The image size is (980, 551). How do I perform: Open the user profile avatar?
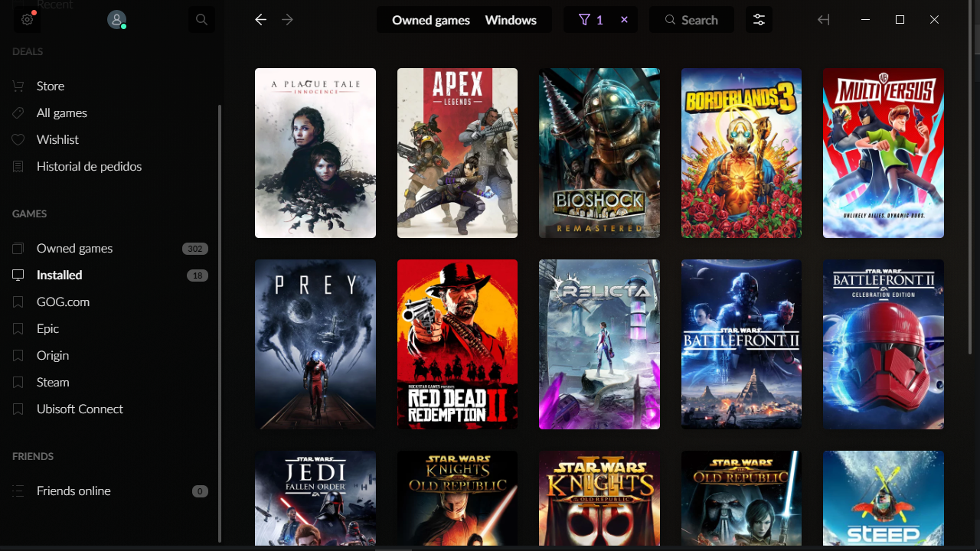[x=116, y=20]
